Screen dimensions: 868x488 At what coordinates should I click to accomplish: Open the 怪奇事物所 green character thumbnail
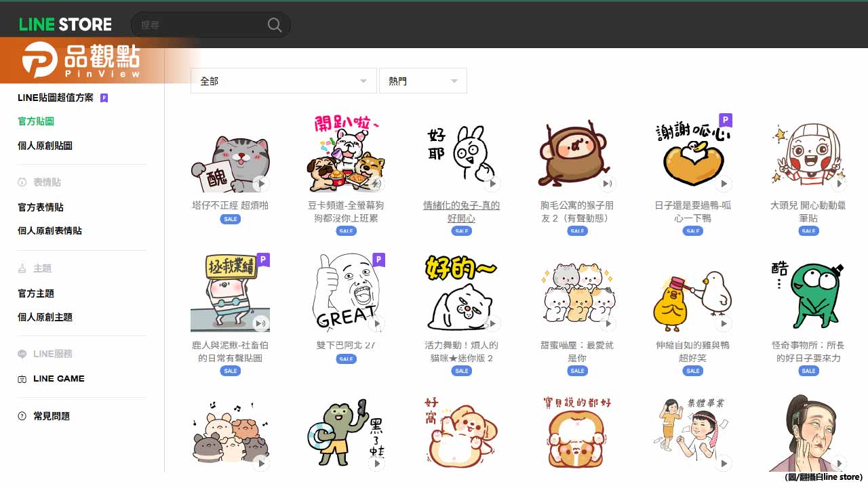[808, 293]
